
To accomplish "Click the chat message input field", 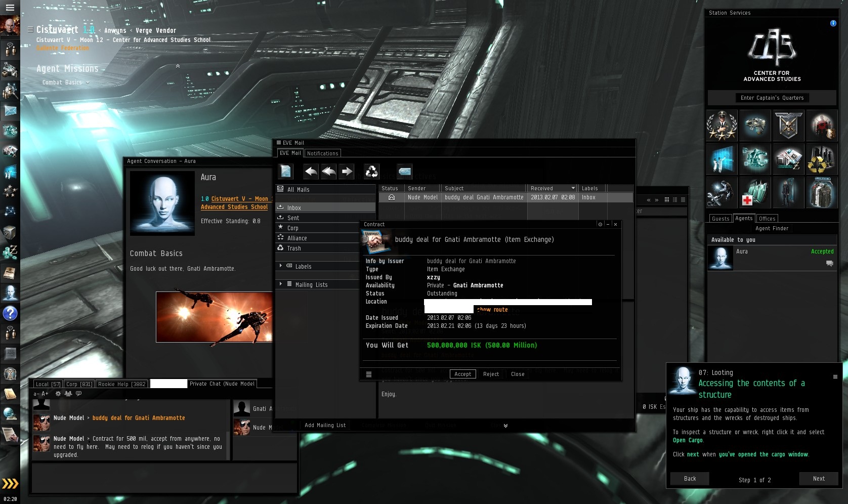I will [x=164, y=478].
